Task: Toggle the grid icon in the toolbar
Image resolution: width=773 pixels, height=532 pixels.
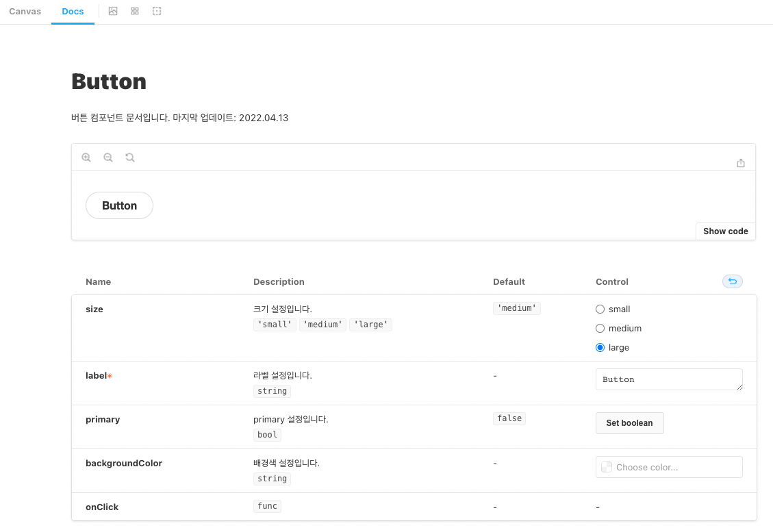Action: point(135,12)
